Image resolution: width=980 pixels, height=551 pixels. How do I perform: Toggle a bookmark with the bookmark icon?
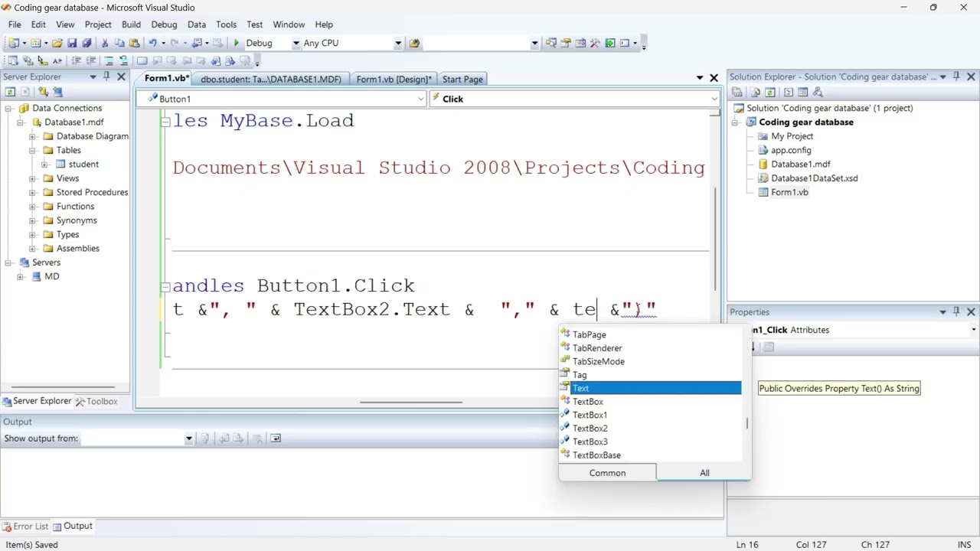(142, 60)
